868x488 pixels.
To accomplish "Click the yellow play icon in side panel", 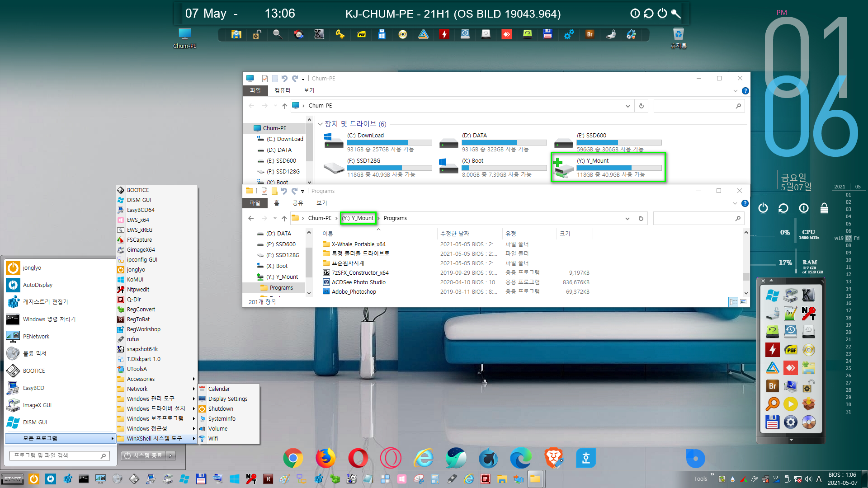I will 791,404.
